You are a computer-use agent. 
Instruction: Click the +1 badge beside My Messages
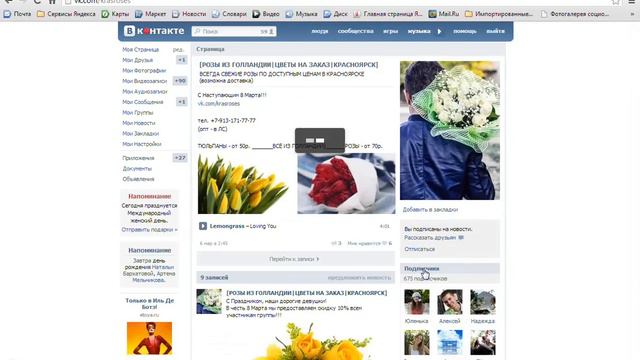click(181, 102)
